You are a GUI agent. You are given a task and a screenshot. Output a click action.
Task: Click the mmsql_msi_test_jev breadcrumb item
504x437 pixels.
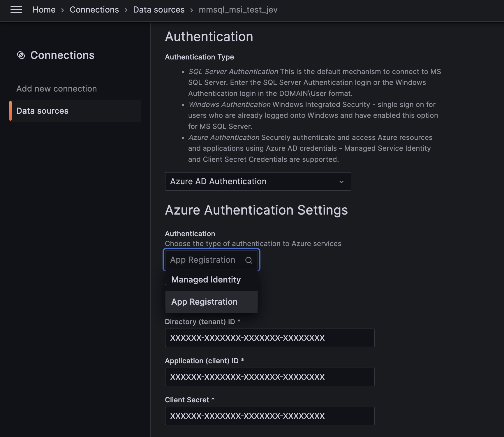pyautogui.click(x=238, y=10)
